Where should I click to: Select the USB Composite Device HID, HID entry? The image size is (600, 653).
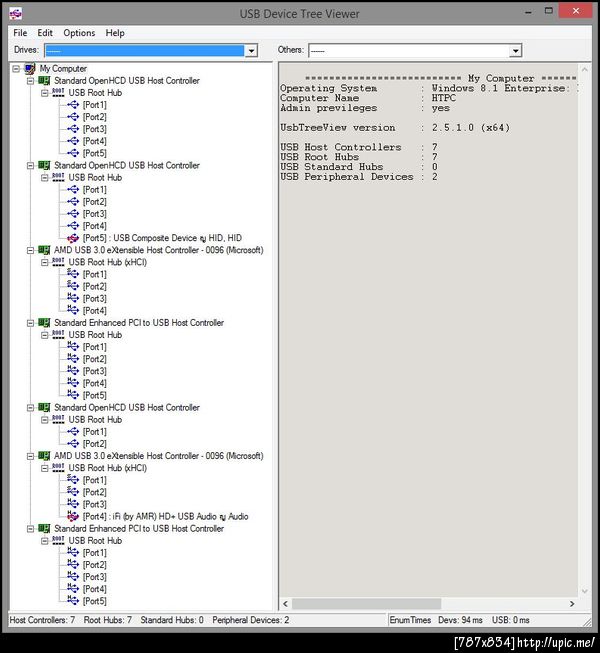point(162,238)
